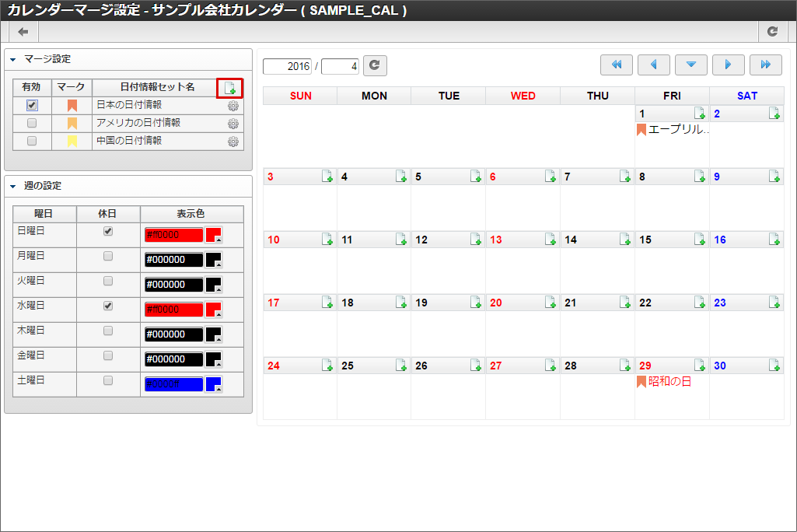Viewport: 797px width, 532px height.
Task: Toggle 土曜日 holiday checkbox
Action: (108, 380)
